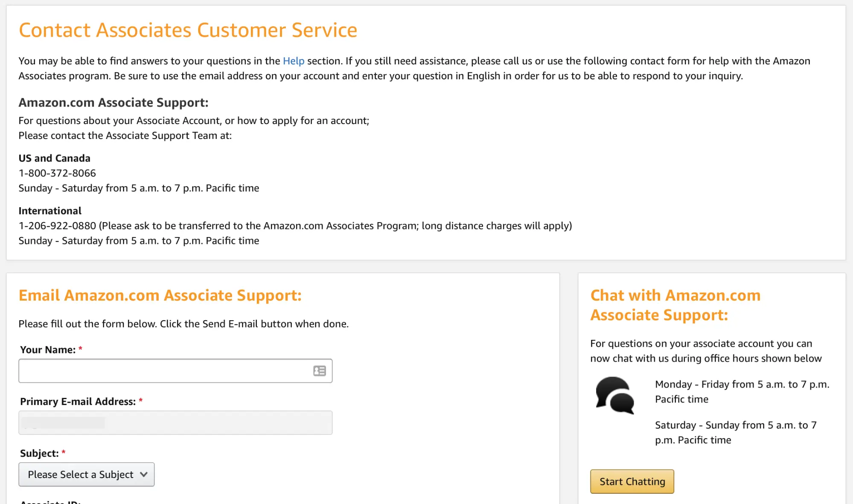Click the Contact Associates Customer Service heading
Image resolution: width=853 pixels, height=504 pixels.
click(188, 30)
